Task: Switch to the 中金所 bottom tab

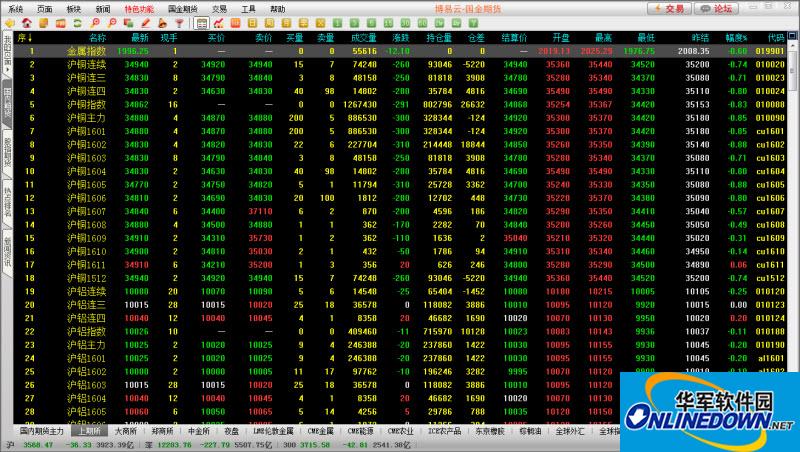Action: coord(199,431)
